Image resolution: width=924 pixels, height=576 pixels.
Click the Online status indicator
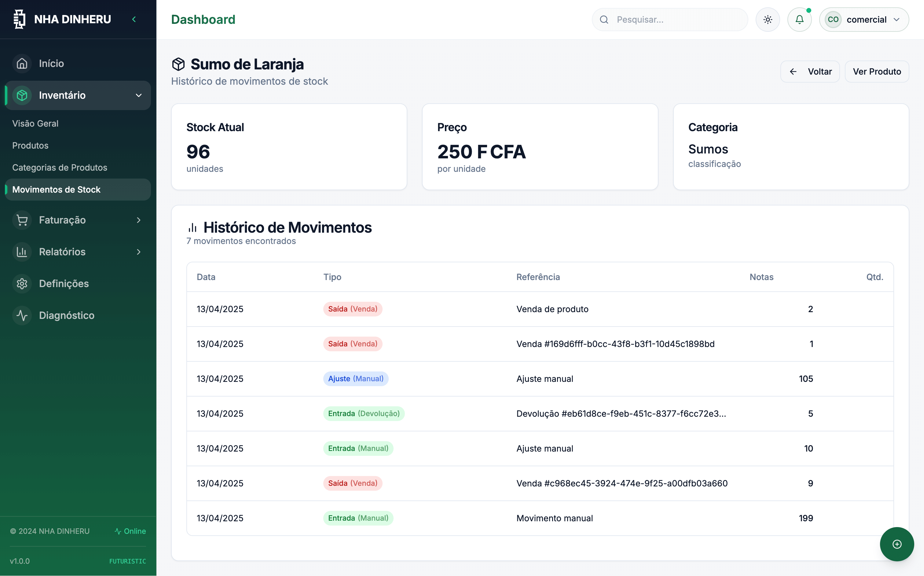point(130,531)
